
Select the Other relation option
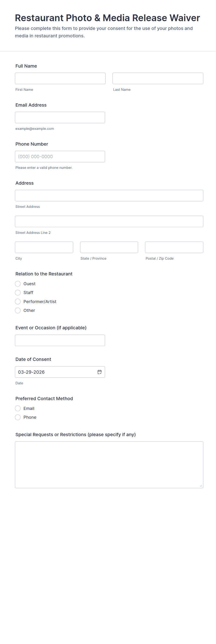point(18,310)
